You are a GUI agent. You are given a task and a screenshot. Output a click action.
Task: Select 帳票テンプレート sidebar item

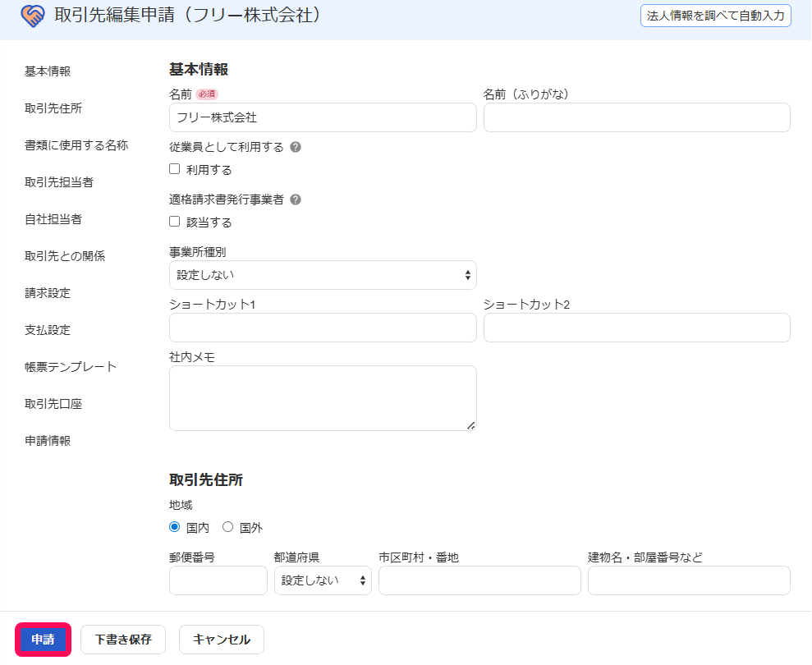tap(71, 367)
